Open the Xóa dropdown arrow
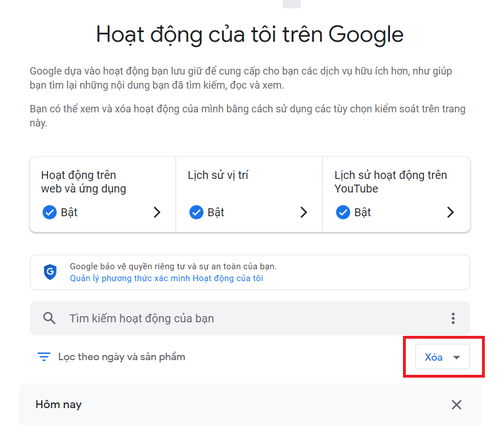504x429 pixels. [x=457, y=357]
